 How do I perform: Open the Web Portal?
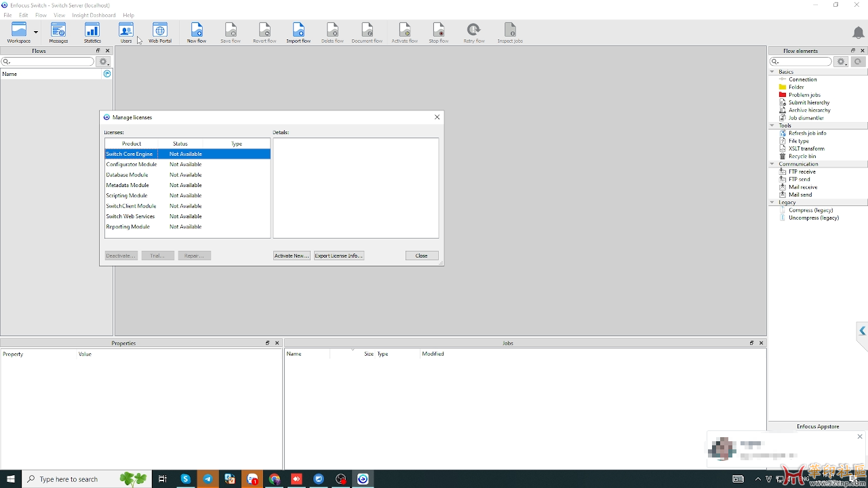160,33
